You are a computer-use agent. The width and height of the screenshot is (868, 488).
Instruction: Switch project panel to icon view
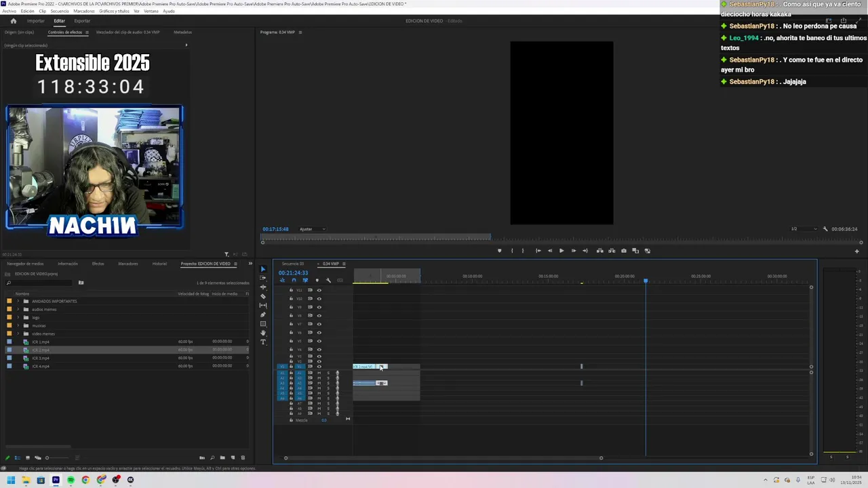pos(28,457)
